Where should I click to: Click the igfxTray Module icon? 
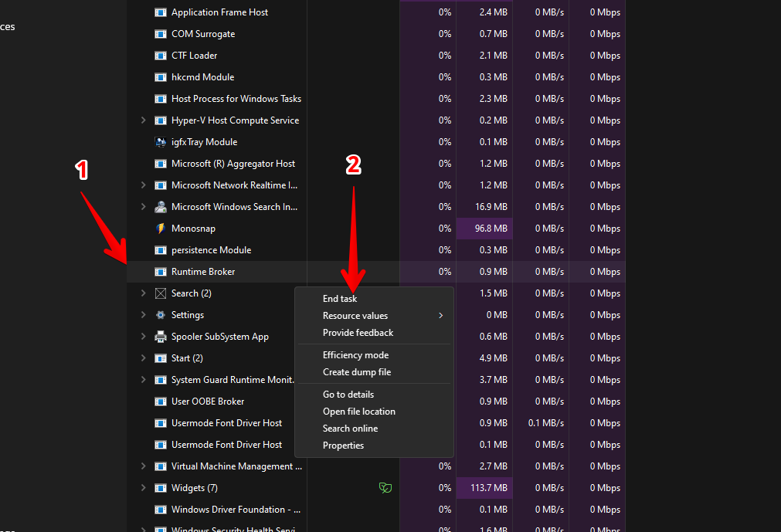click(161, 142)
